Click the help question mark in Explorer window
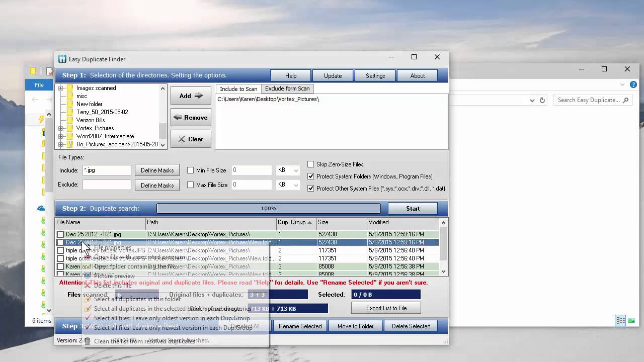644x362 pixels. (x=633, y=85)
